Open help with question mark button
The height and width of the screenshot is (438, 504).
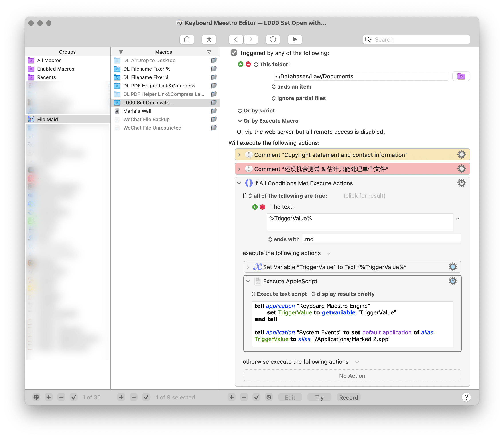tap(466, 397)
